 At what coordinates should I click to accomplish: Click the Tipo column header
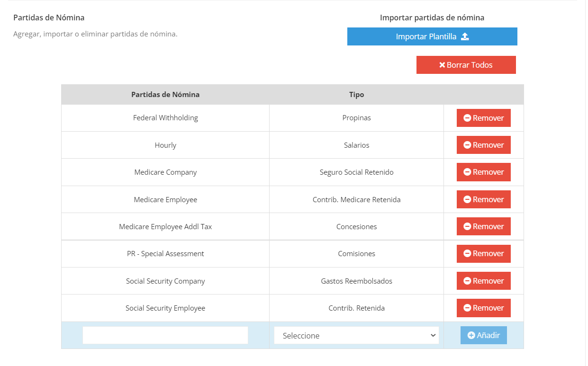(356, 94)
